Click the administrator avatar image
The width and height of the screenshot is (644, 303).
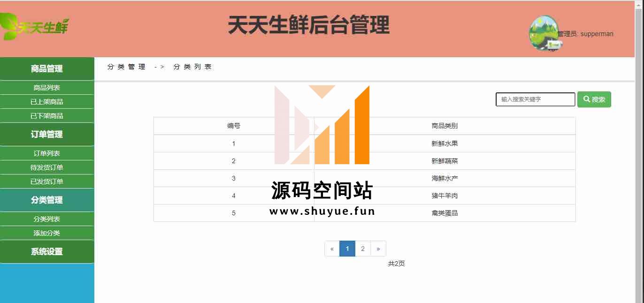[544, 33]
